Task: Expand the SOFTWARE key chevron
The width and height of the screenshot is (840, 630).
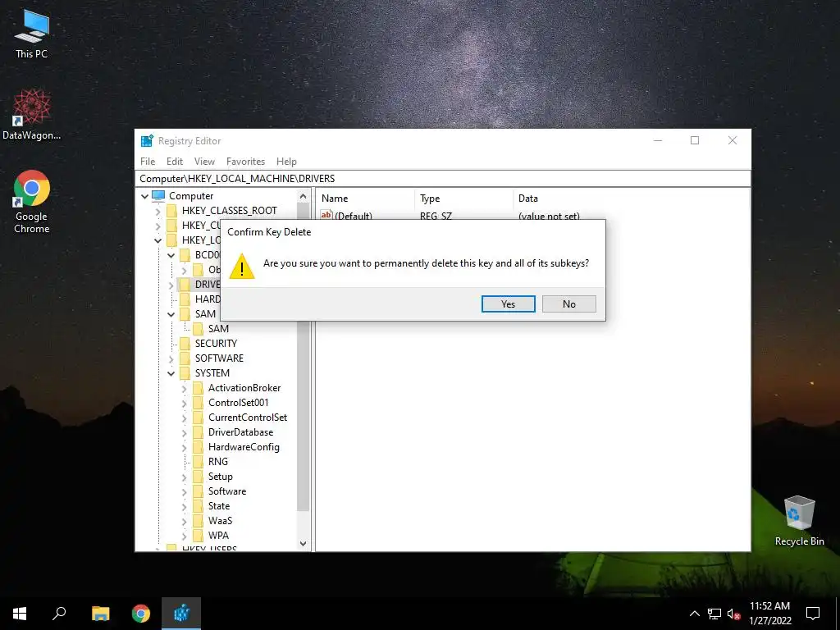Action: click(x=171, y=359)
